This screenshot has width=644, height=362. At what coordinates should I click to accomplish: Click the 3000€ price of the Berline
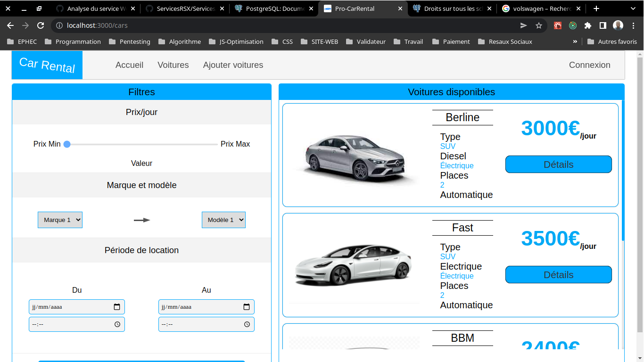(x=550, y=128)
